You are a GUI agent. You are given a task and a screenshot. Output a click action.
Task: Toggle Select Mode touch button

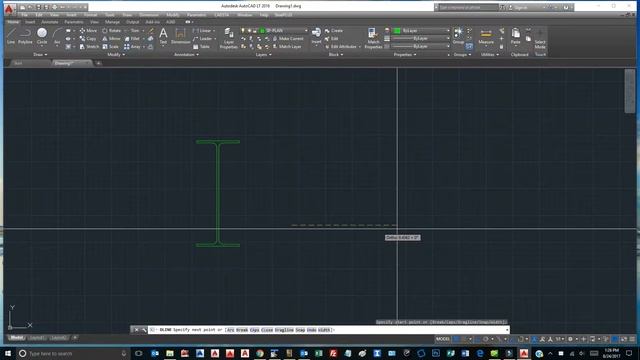540,38
